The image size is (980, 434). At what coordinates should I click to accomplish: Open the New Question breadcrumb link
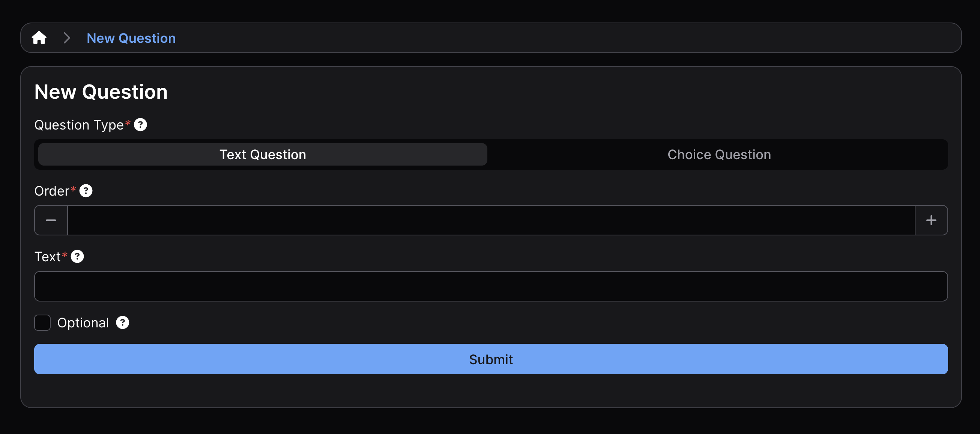(x=131, y=38)
